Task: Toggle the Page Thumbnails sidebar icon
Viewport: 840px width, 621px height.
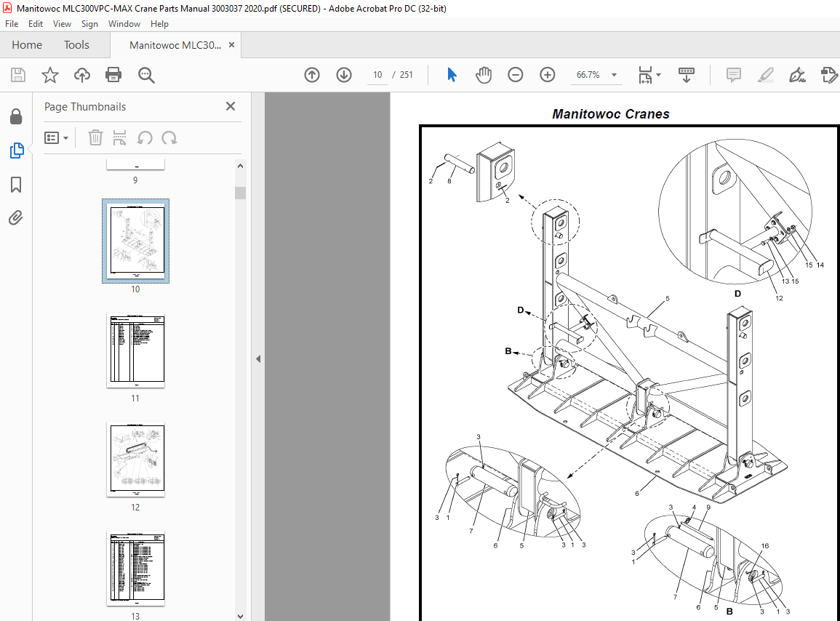Action: click(17, 151)
